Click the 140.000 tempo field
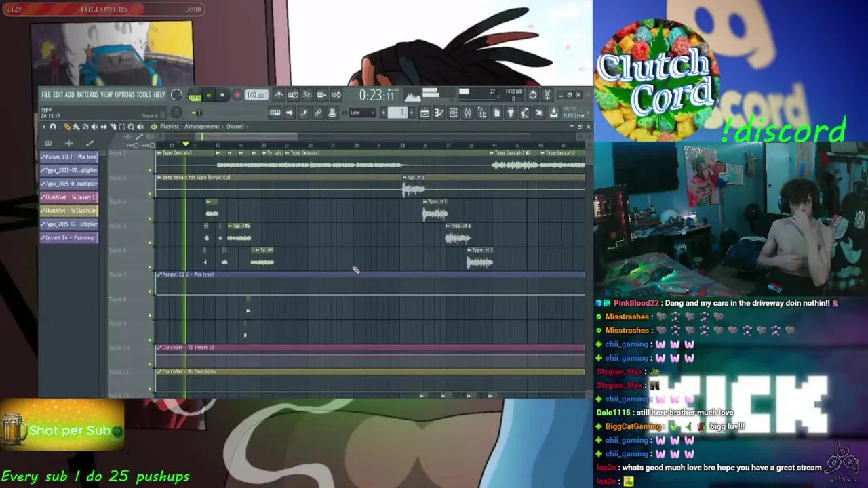The image size is (868, 488). (x=256, y=96)
